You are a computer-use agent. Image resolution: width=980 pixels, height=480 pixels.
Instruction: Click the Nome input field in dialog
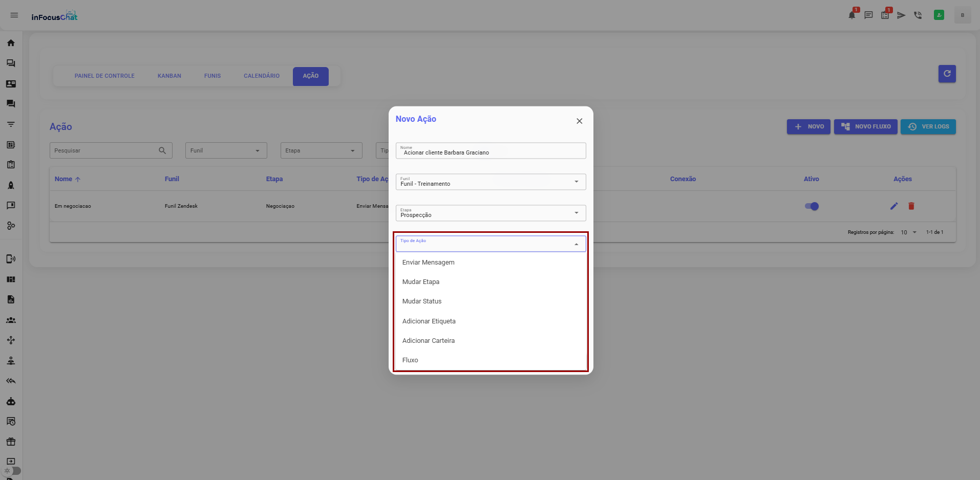(491, 152)
